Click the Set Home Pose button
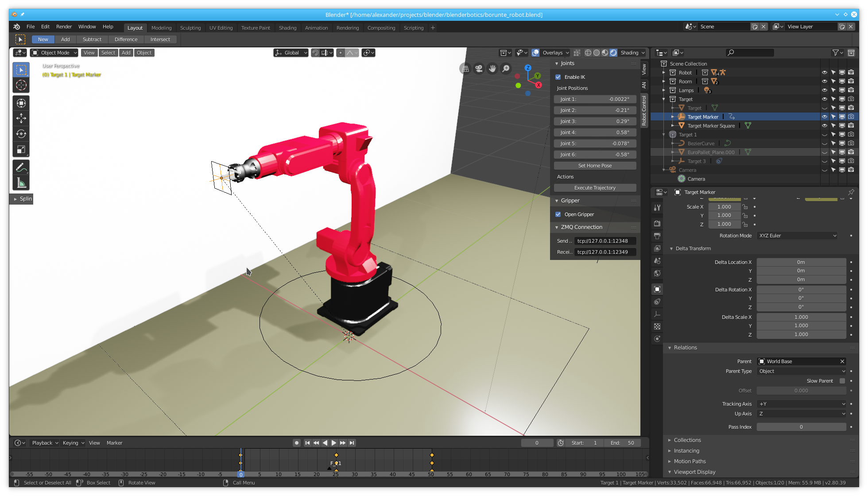Screen dimensions: 868x496 595,166
